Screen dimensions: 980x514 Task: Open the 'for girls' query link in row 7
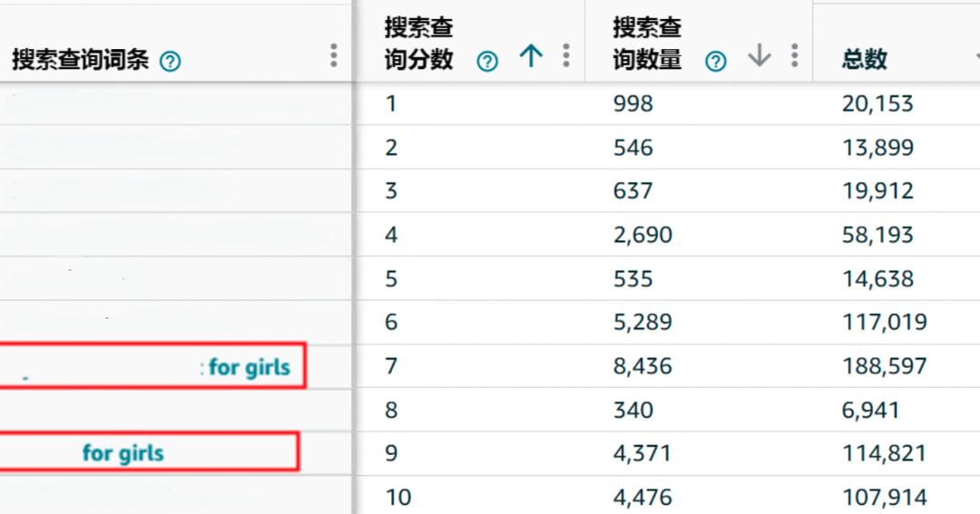click(x=250, y=367)
